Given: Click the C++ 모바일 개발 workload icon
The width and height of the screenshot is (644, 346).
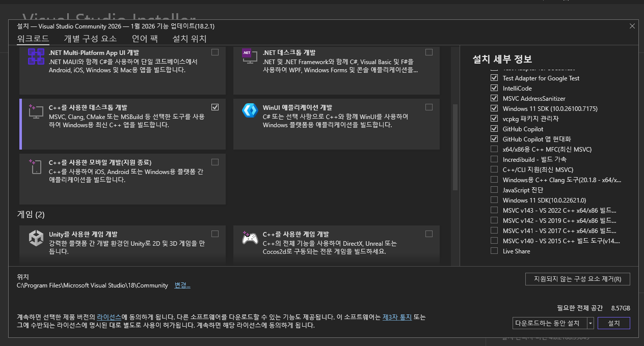Looking at the screenshot, I should pos(36,166).
